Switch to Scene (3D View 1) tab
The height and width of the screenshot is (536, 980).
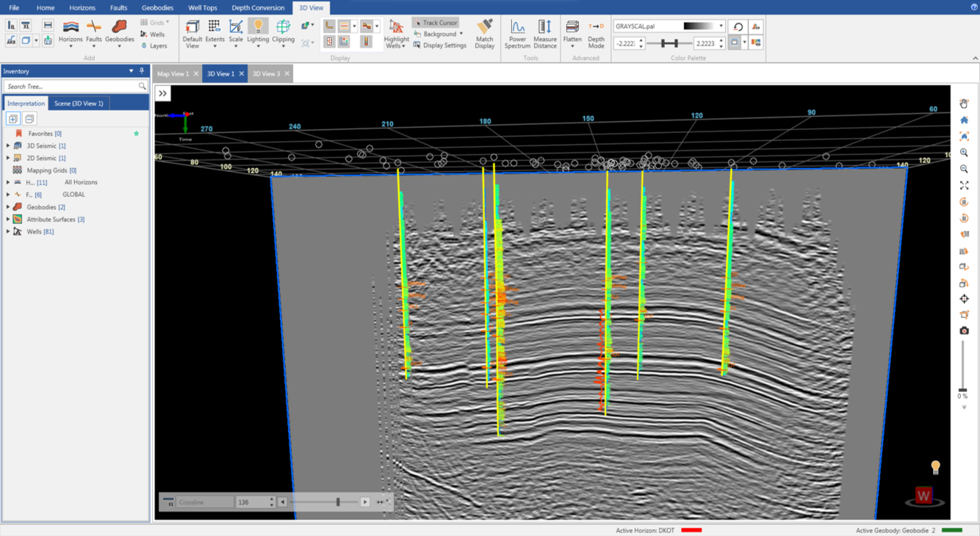(x=79, y=104)
